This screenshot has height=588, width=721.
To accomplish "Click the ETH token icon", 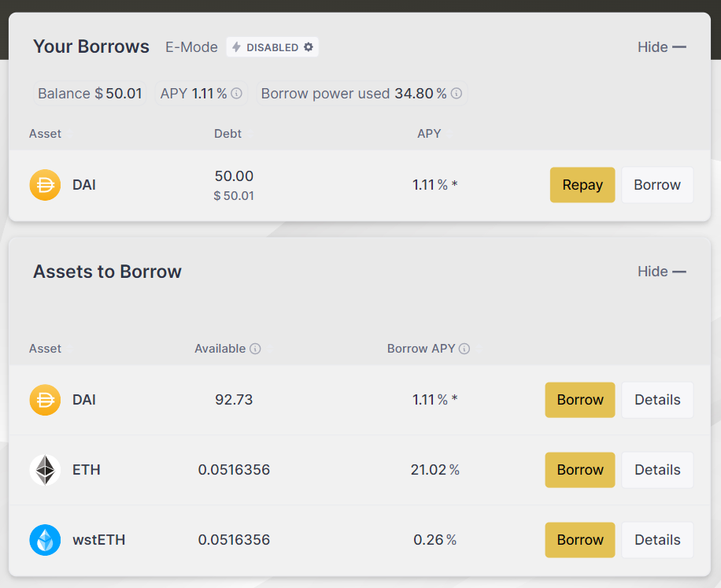I will pos(45,470).
